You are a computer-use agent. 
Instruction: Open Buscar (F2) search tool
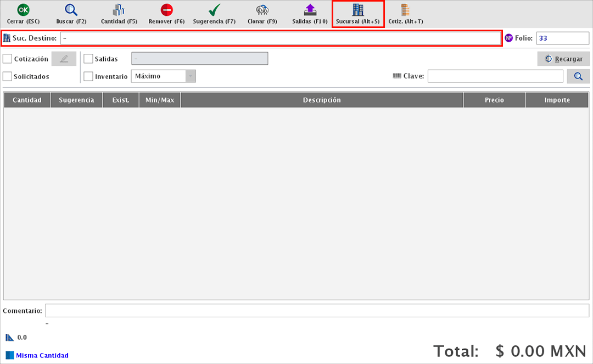click(71, 10)
